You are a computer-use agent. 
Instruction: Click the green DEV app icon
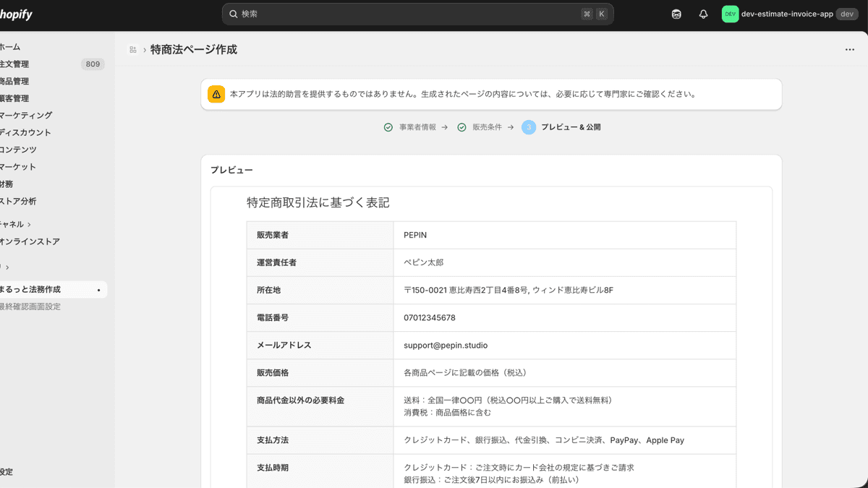[x=728, y=14]
